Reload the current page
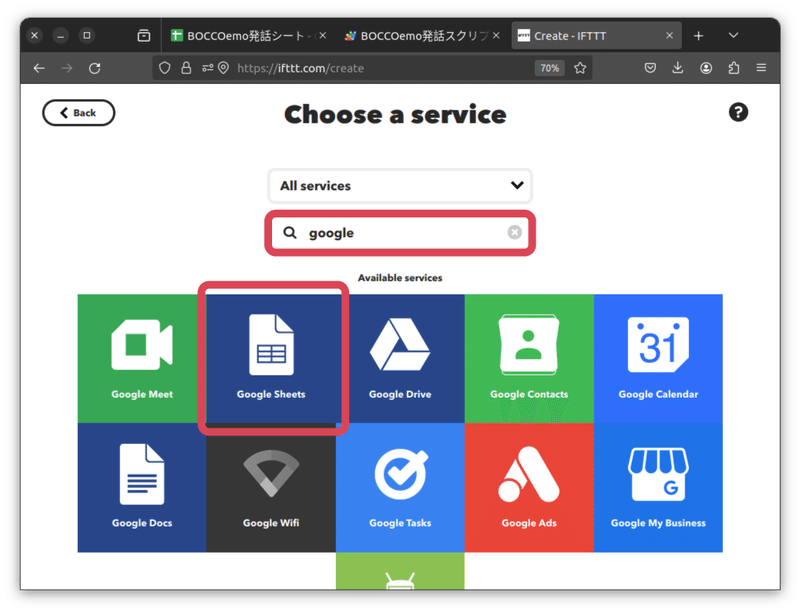The width and height of the screenshot is (800, 612). click(94, 68)
